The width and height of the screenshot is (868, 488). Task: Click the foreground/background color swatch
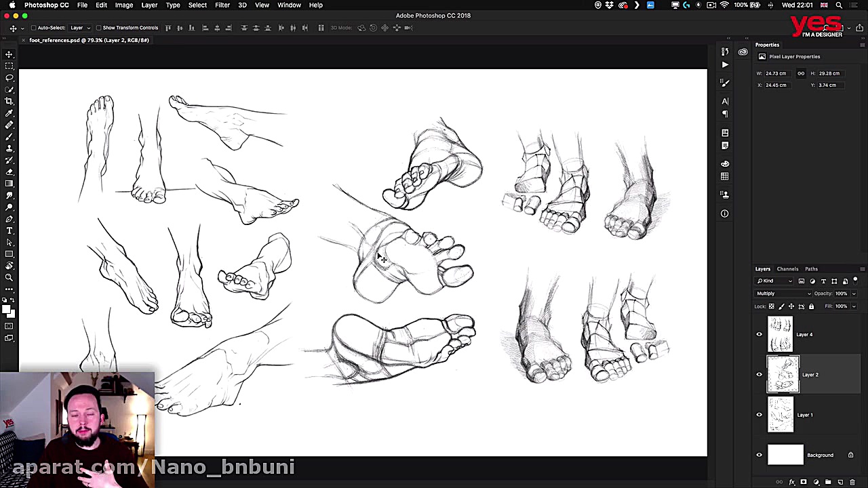(7, 311)
